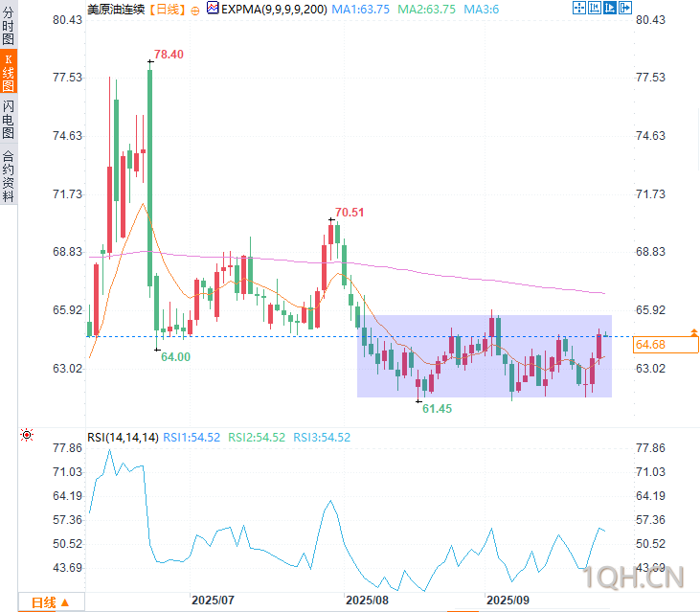This screenshot has height=612, width=700.
Task: Select the K线图 tab
Action: (x=8, y=72)
